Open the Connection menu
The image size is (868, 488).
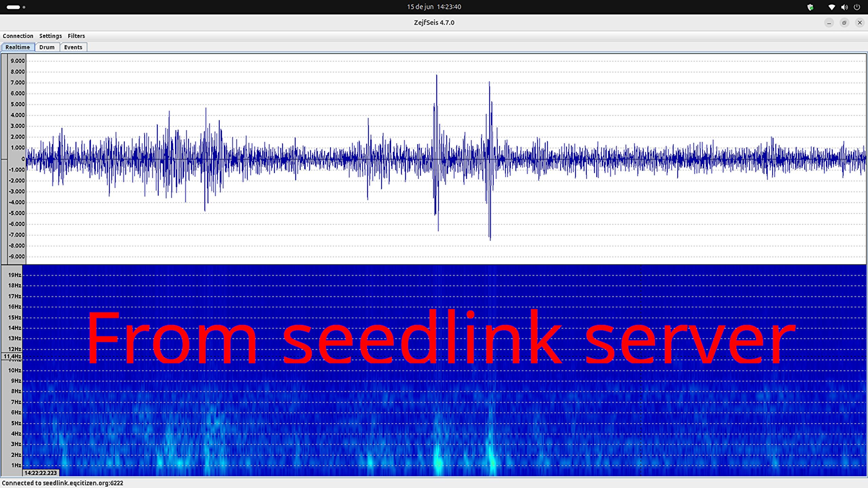[x=18, y=36]
